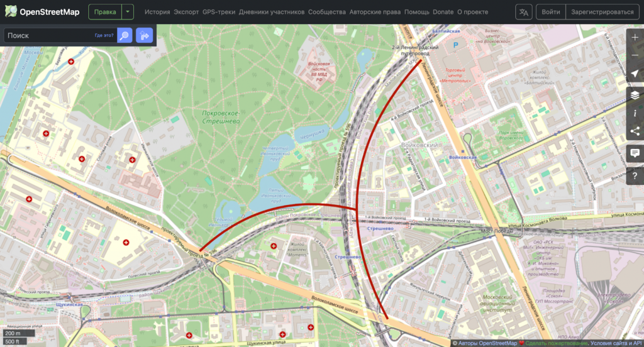
Task: Open the История tab
Action: point(157,12)
